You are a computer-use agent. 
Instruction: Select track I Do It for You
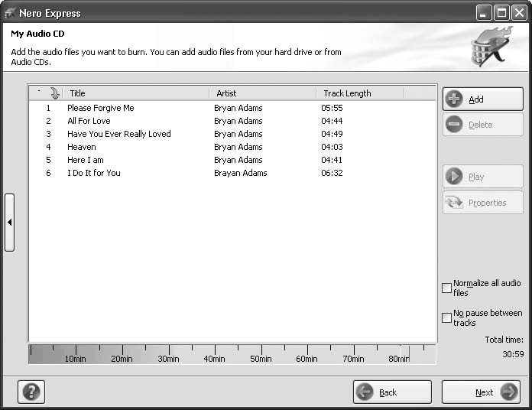coord(93,173)
